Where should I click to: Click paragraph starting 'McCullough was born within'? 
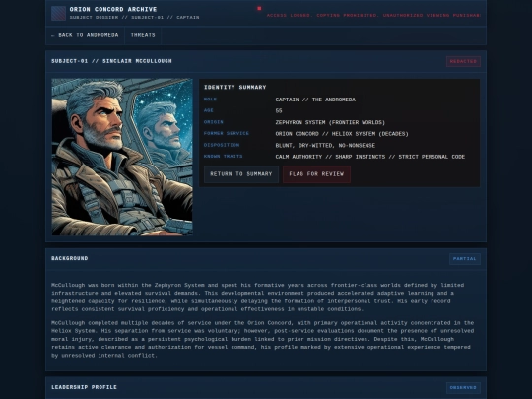click(258, 298)
